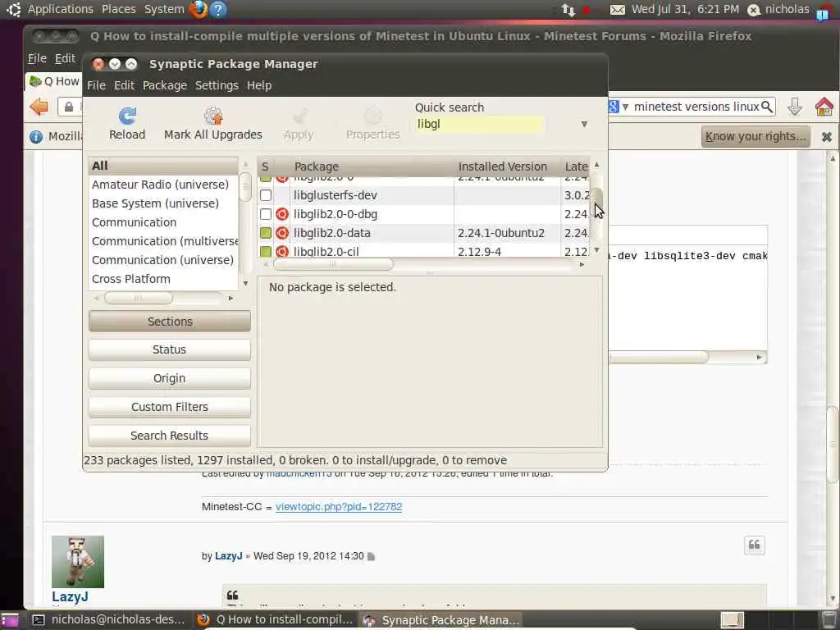Image resolution: width=840 pixels, height=630 pixels.
Task: Open the mail envelope indicator icon
Action: pos(617,10)
